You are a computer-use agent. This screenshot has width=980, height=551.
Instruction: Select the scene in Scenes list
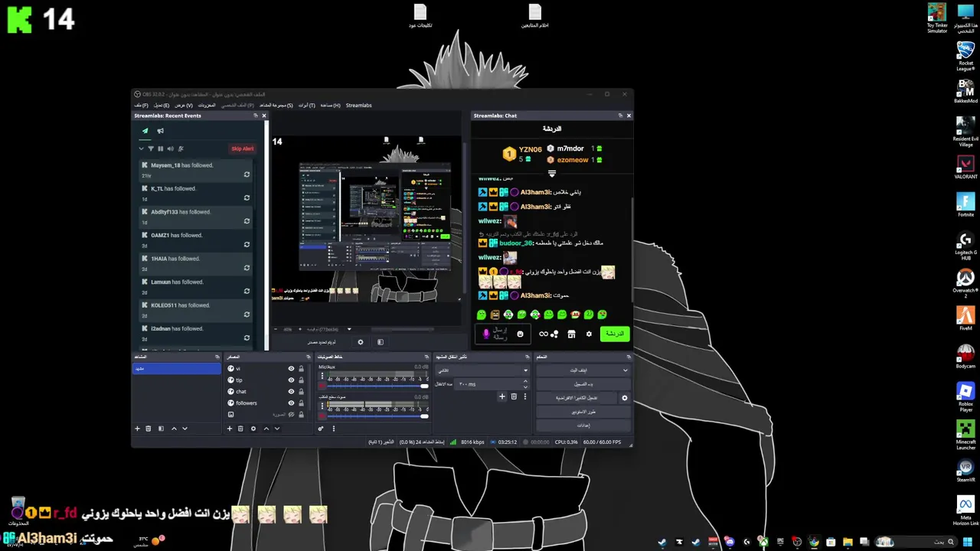pyautogui.click(x=177, y=369)
